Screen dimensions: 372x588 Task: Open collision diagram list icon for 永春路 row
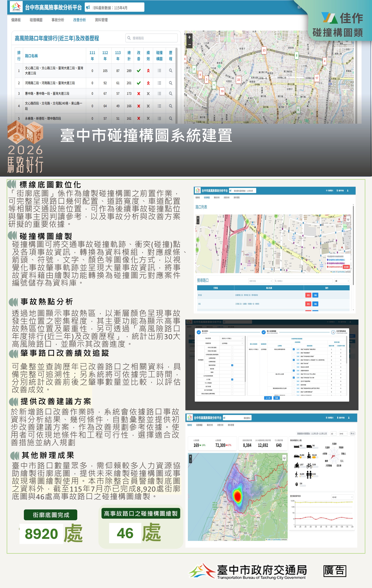pos(159,118)
